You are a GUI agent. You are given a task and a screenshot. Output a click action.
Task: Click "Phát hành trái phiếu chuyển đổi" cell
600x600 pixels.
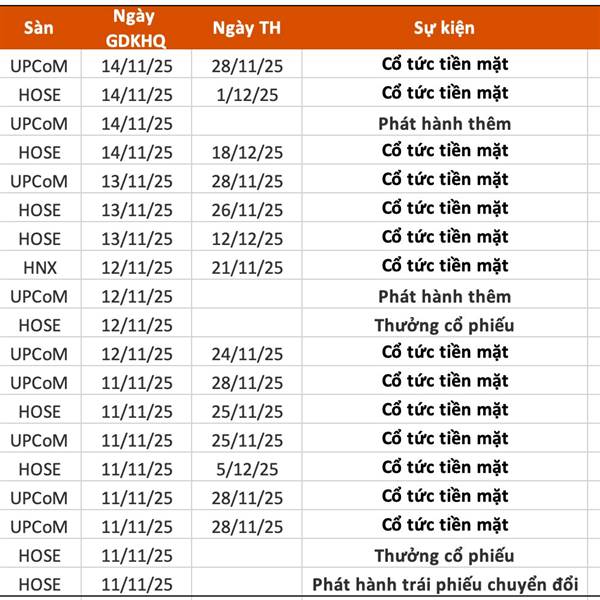tap(445, 584)
